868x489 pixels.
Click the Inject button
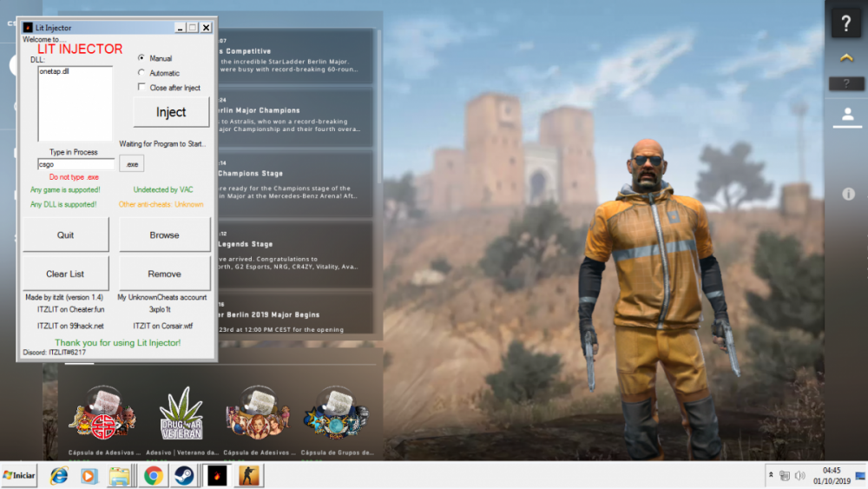pos(171,112)
